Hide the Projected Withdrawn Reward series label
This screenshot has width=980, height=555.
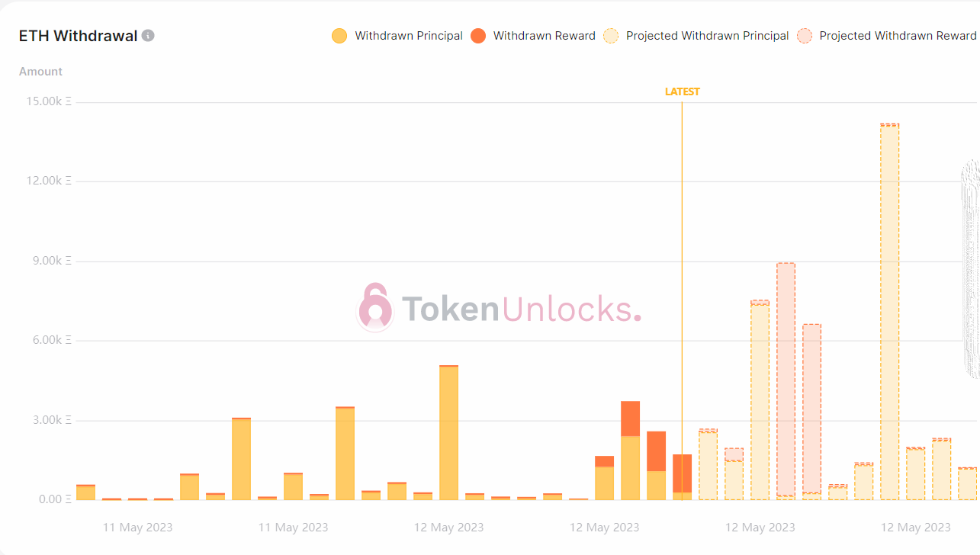tap(898, 36)
